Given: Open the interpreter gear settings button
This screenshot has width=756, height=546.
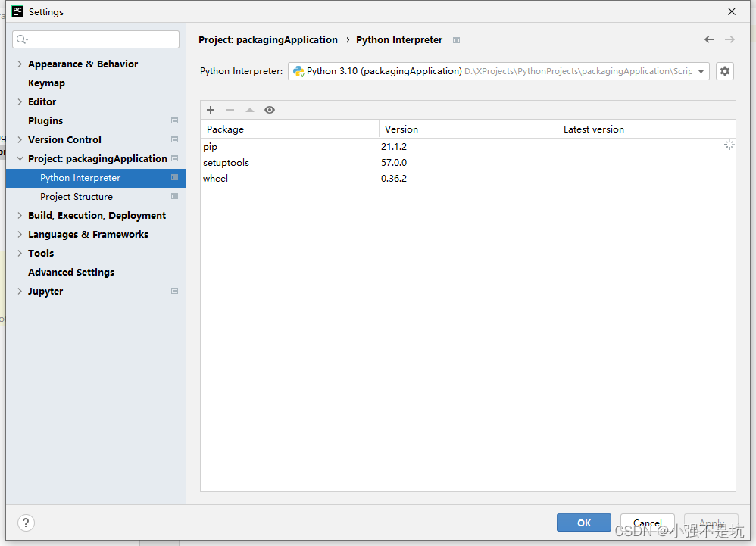Looking at the screenshot, I should (725, 71).
